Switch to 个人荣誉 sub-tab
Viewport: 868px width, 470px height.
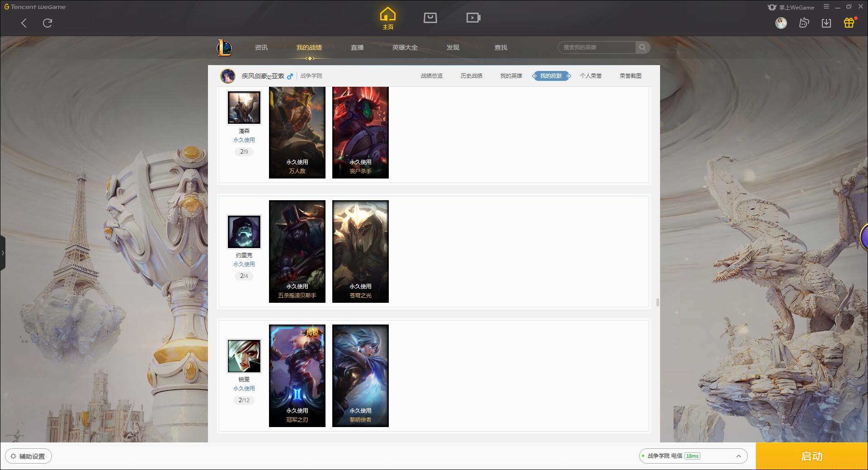point(591,76)
